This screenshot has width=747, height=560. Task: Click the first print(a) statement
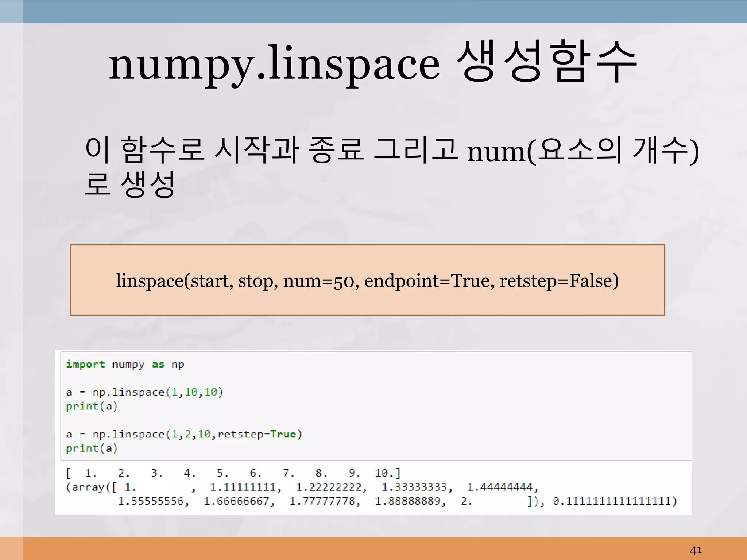[92, 406]
